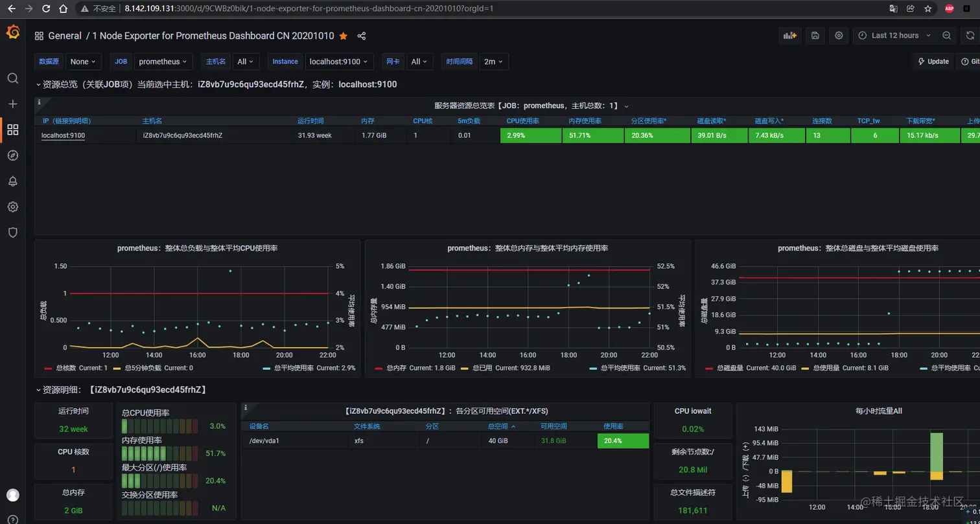Open Configuration from the sidebar gear icon

(12, 207)
